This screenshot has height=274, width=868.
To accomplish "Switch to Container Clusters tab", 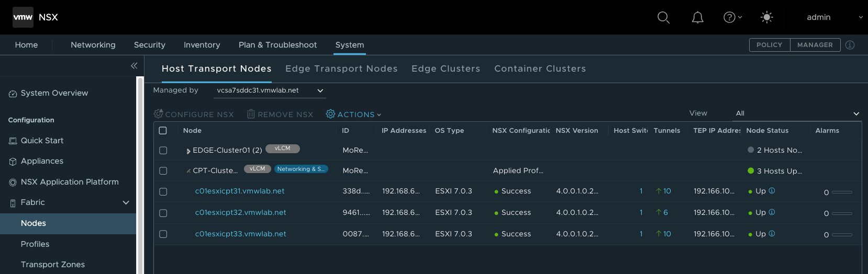I will tap(540, 68).
